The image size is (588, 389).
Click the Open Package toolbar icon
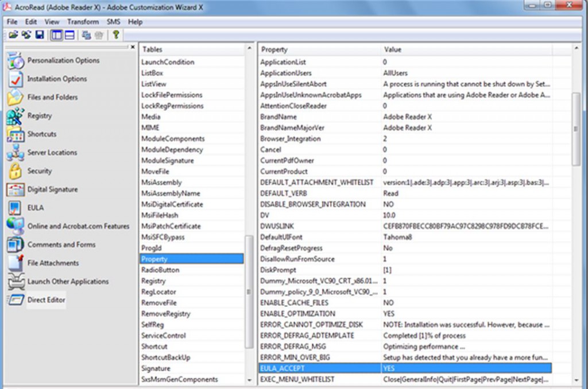pyautogui.click(x=13, y=35)
